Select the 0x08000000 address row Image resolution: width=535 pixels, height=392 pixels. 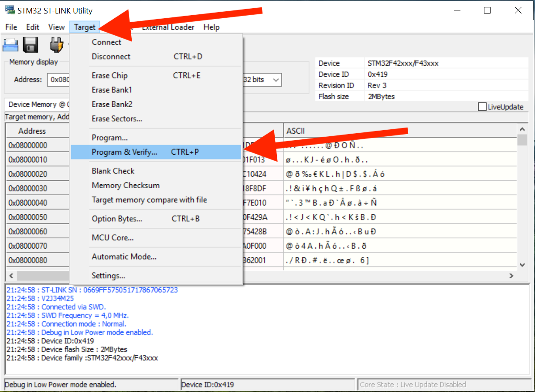(x=28, y=145)
